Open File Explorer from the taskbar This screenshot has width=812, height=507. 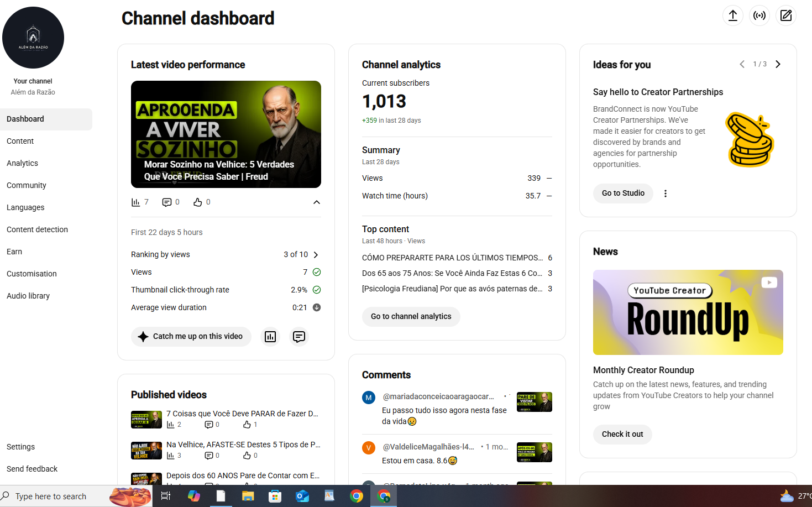click(248, 496)
